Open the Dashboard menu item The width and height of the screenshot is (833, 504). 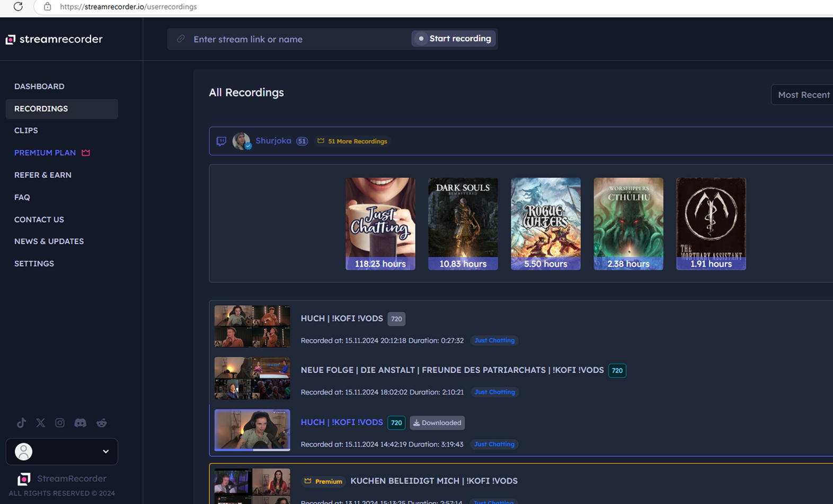[x=39, y=86]
